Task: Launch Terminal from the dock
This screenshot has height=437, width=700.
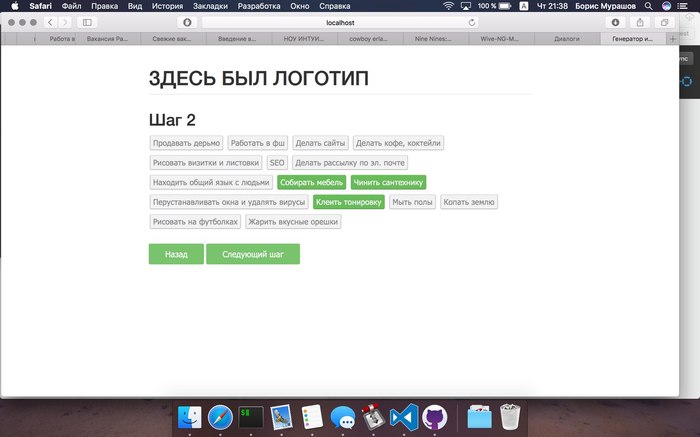Action: (x=250, y=416)
